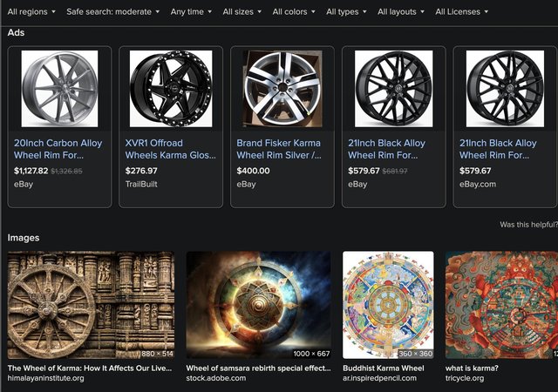Open the what is karma? thangka image
This screenshot has height=392, width=558.
[x=501, y=305]
